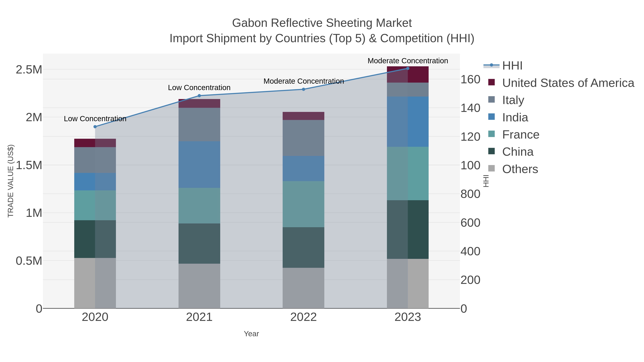Toggle the China legend entry
644x362 pixels.
point(511,152)
